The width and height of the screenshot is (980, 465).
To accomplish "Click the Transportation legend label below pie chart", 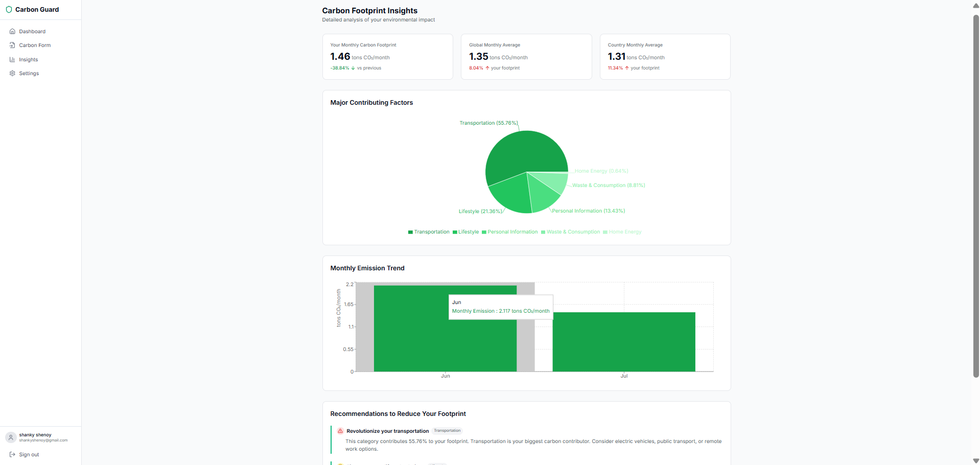I will (432, 232).
